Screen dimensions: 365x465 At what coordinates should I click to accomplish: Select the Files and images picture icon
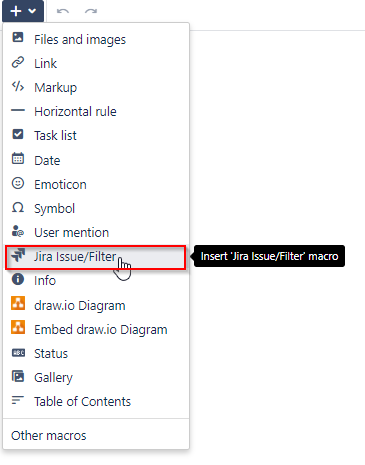tap(18, 37)
